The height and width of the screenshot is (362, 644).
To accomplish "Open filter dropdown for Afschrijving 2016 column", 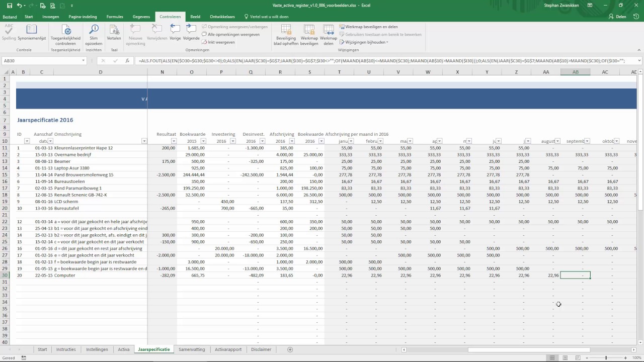I will tap(292, 141).
